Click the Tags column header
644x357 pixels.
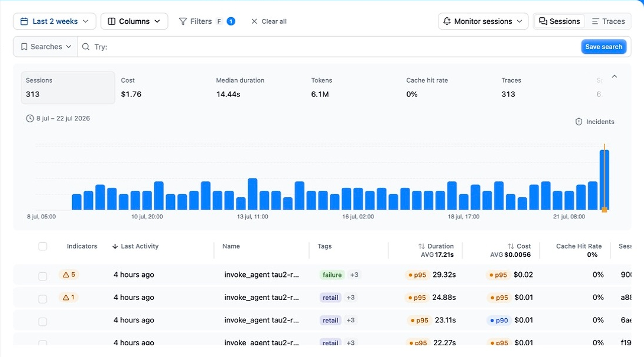click(325, 246)
